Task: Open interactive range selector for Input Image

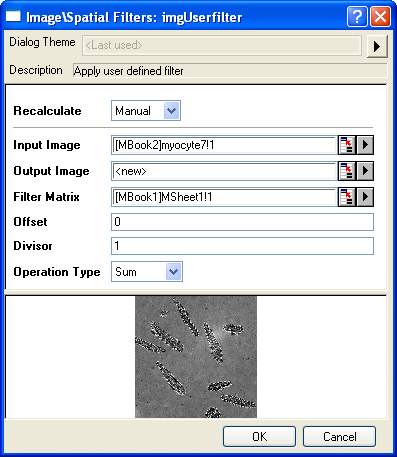Action: pyautogui.click(x=347, y=145)
